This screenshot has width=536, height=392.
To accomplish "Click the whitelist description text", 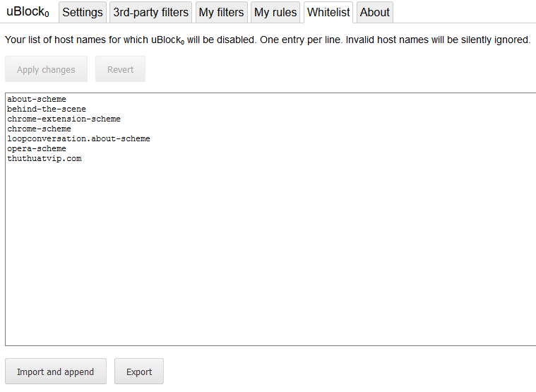I will point(267,40).
